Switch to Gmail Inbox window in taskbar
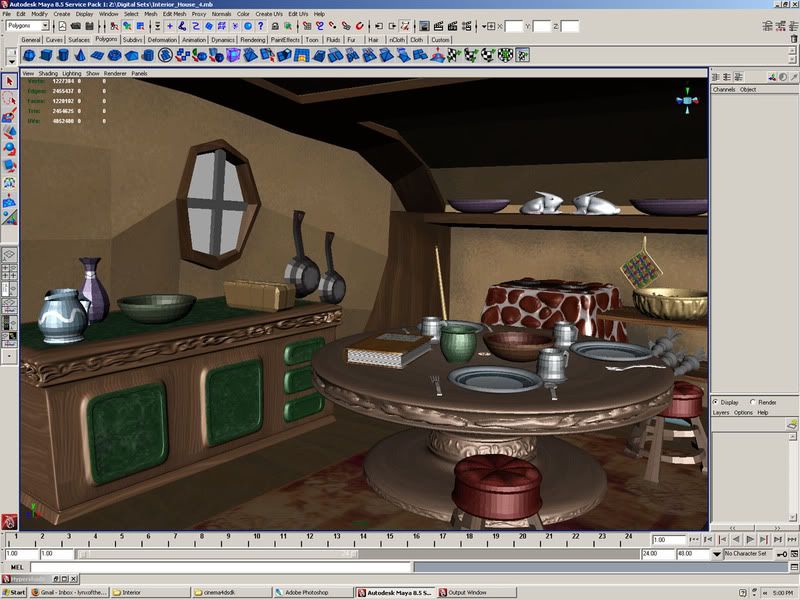 coord(69,592)
